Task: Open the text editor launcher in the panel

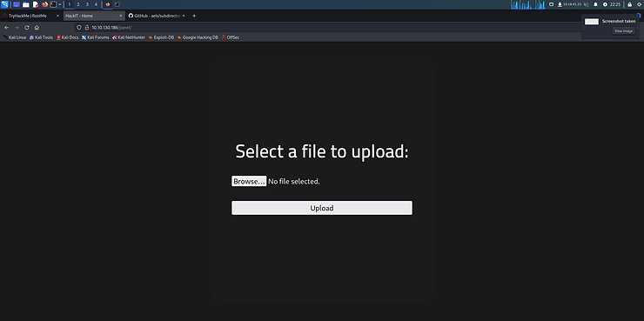Action: [36, 4]
